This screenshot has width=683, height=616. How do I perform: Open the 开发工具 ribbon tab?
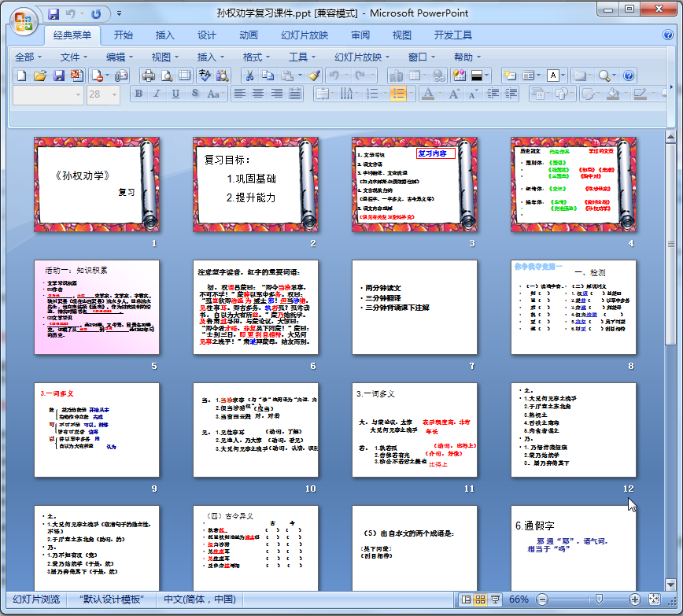(x=453, y=35)
